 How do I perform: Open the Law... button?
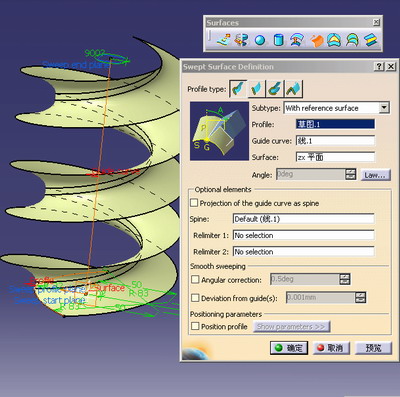[376, 175]
